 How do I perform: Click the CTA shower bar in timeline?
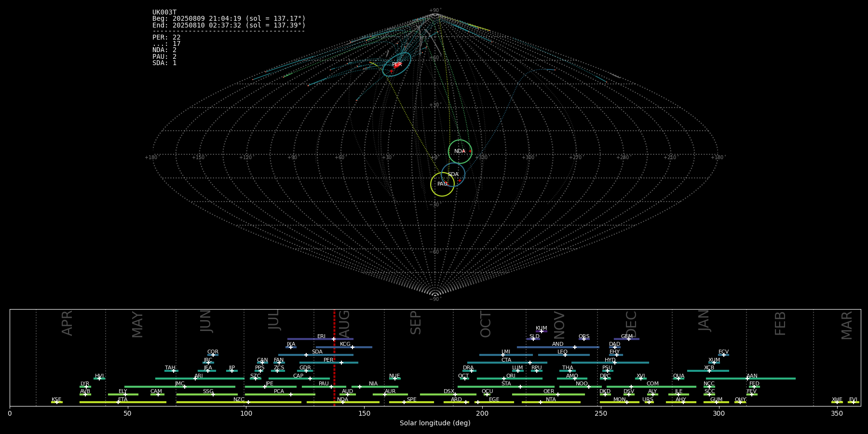507,363
